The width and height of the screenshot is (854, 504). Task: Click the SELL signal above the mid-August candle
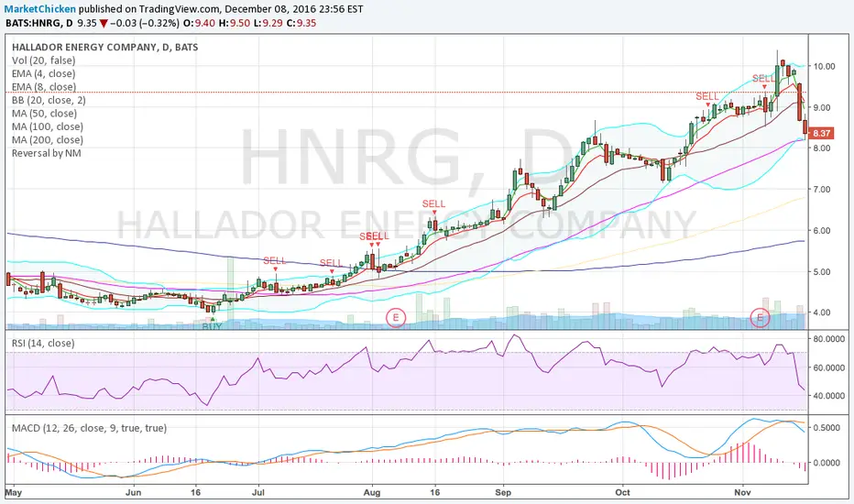433,203
